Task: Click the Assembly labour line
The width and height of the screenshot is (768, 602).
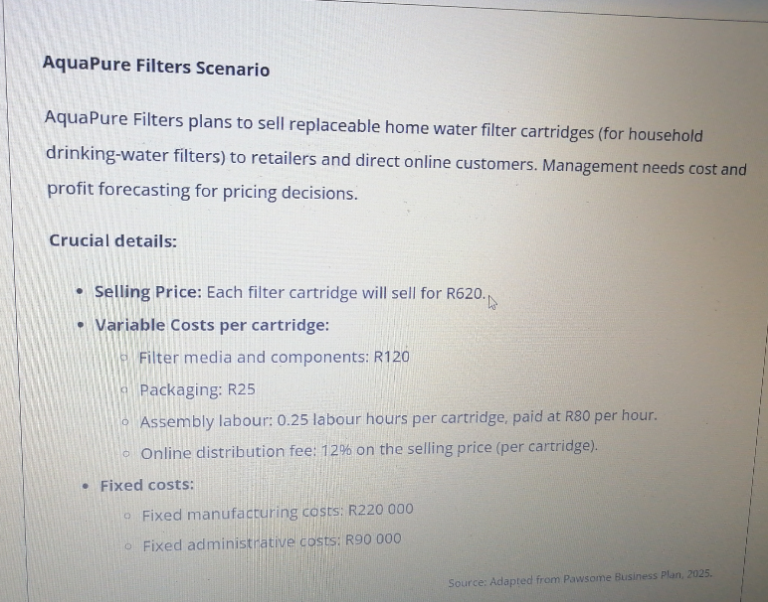Action: click(398, 419)
